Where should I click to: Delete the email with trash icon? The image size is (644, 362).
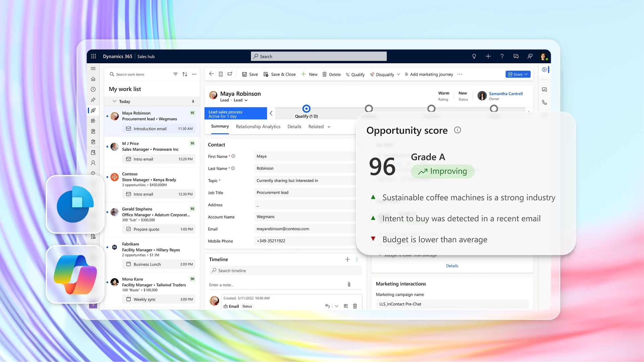tap(355, 306)
